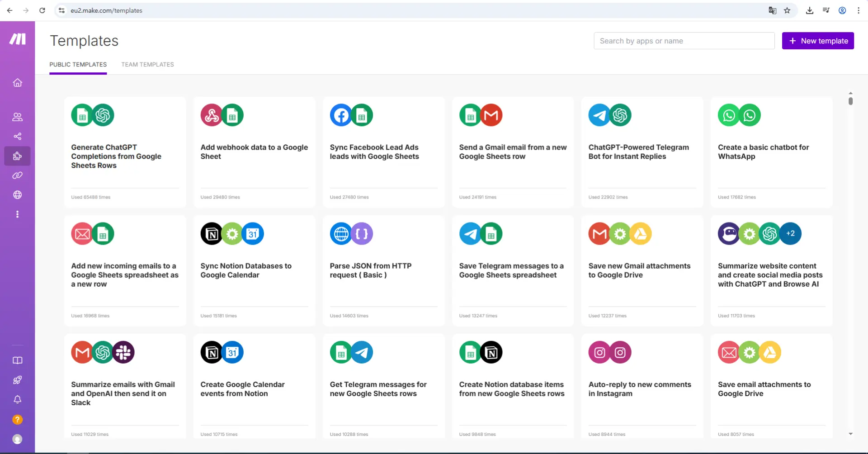This screenshot has height=454, width=868.
Task: Open Sync Facebook Lead Ads leads with Google Sheets
Action: click(384, 152)
